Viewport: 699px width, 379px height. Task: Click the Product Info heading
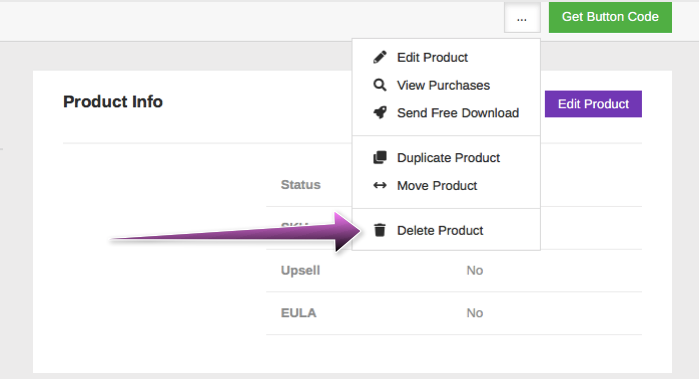coord(113,102)
